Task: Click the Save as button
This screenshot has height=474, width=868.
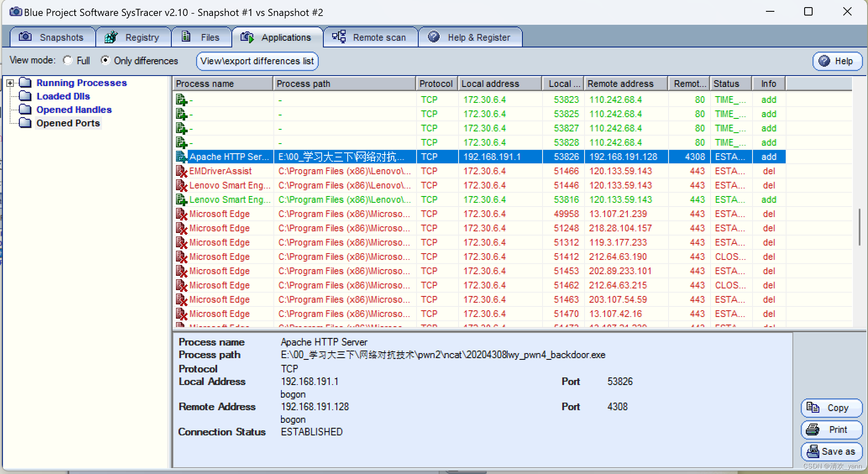Action: tap(831, 452)
